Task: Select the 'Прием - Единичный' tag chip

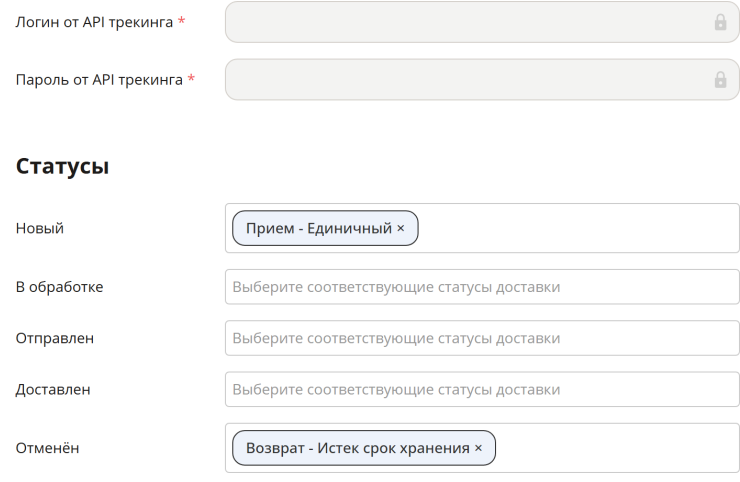Action: 325,228
